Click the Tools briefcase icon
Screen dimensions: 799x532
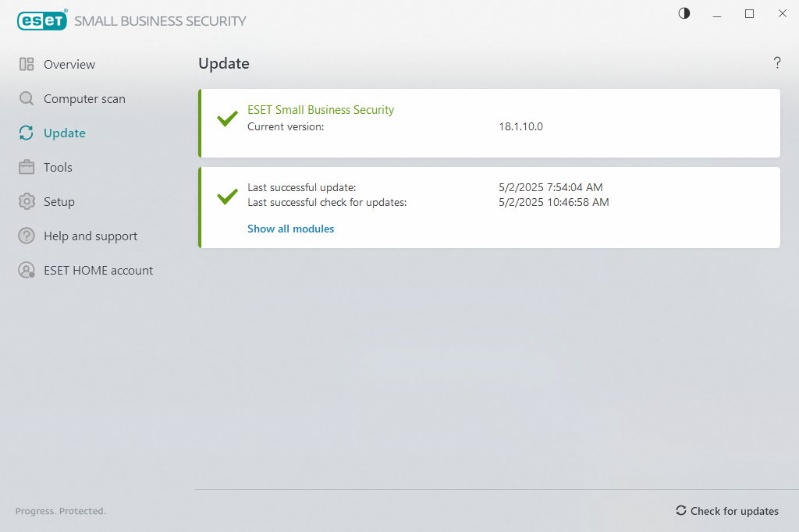27,168
